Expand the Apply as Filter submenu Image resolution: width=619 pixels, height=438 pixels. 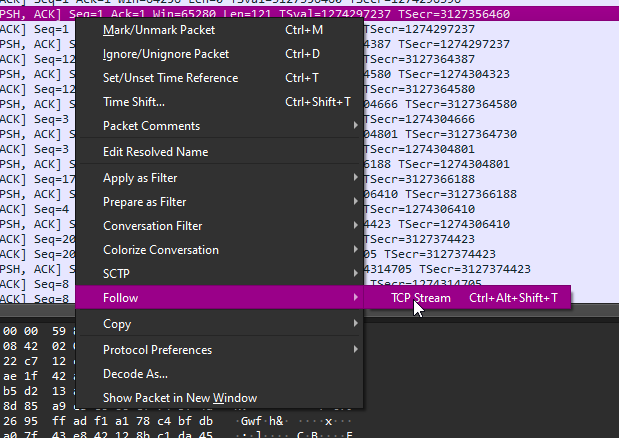pyautogui.click(x=219, y=178)
